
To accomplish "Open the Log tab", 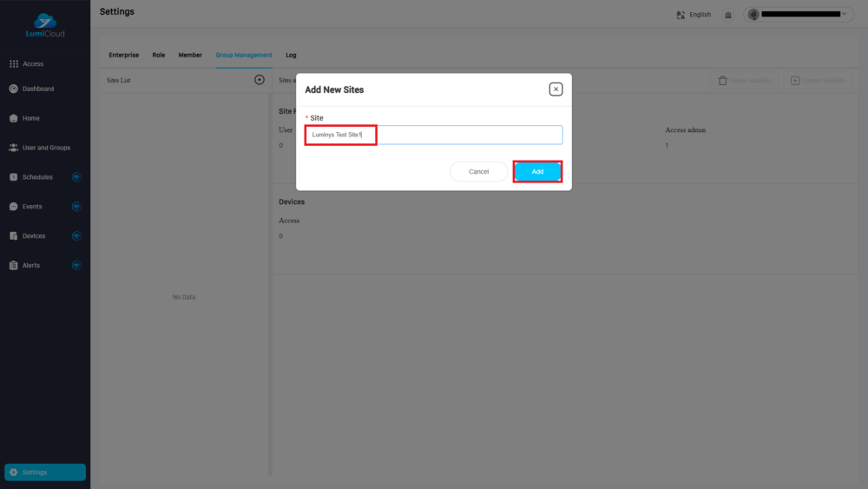I will click(291, 56).
